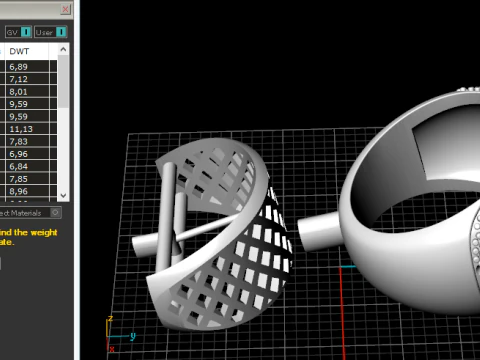This screenshot has height=360, width=480.
Task: Click the scrollbar down arrow of weight list
Action: pyautogui.click(x=63, y=195)
